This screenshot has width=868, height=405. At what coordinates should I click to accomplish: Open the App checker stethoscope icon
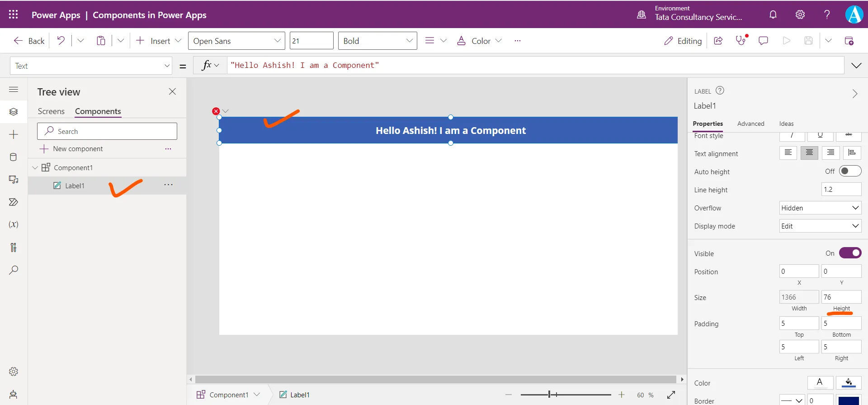pyautogui.click(x=741, y=40)
